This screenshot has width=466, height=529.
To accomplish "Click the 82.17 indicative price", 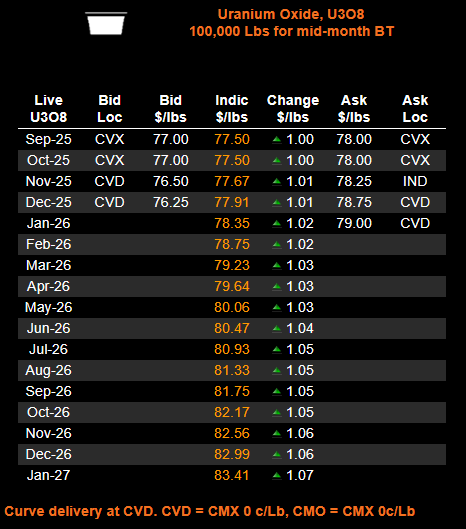I will coord(232,412).
